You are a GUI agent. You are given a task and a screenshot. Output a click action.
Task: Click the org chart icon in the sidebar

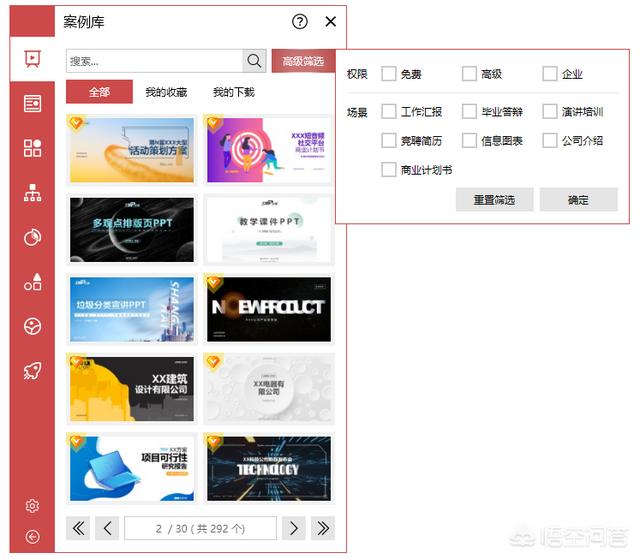(32, 193)
